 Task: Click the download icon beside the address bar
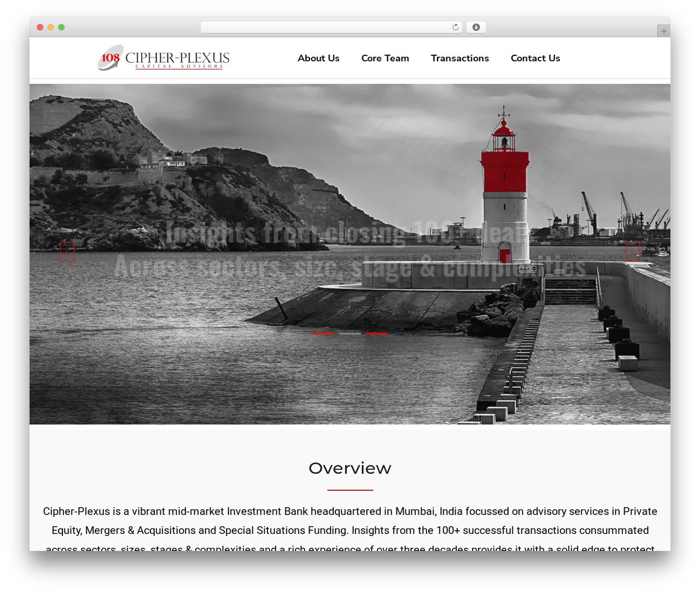[476, 27]
